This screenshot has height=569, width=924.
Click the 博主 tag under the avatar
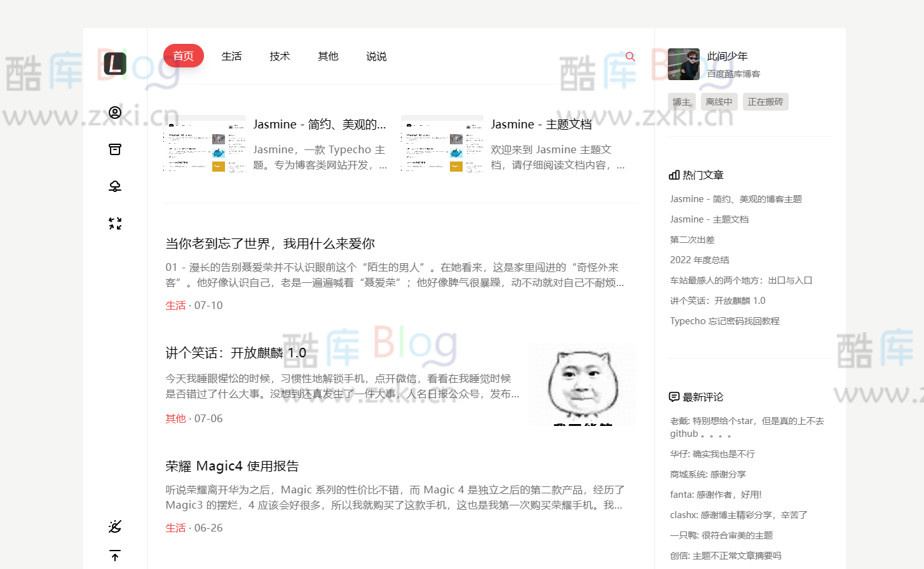(x=681, y=101)
